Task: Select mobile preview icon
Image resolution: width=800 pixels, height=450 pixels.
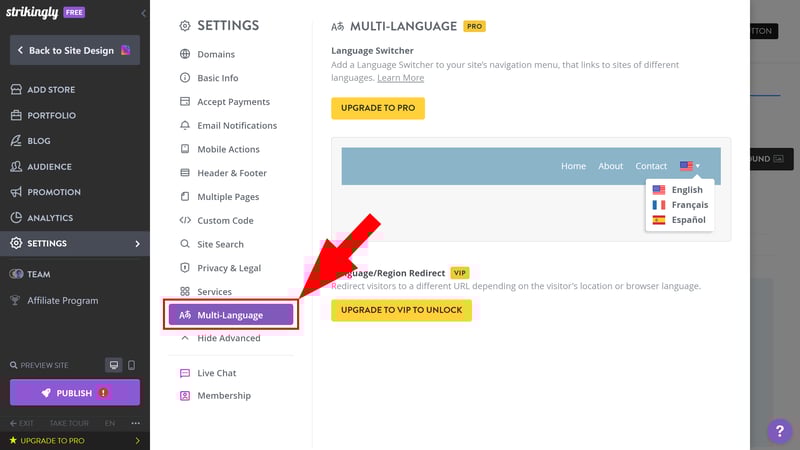Action: pos(132,365)
